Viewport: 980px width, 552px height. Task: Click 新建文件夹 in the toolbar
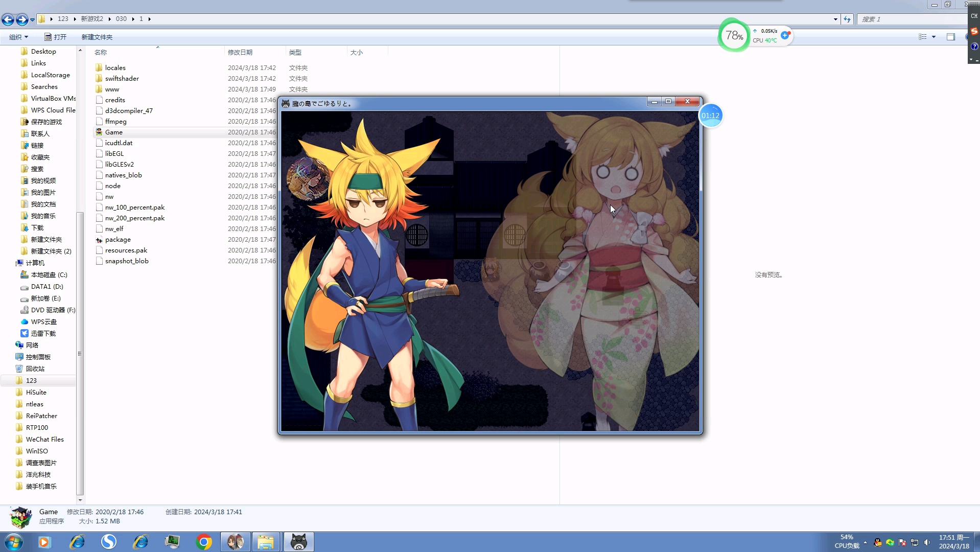pos(97,37)
